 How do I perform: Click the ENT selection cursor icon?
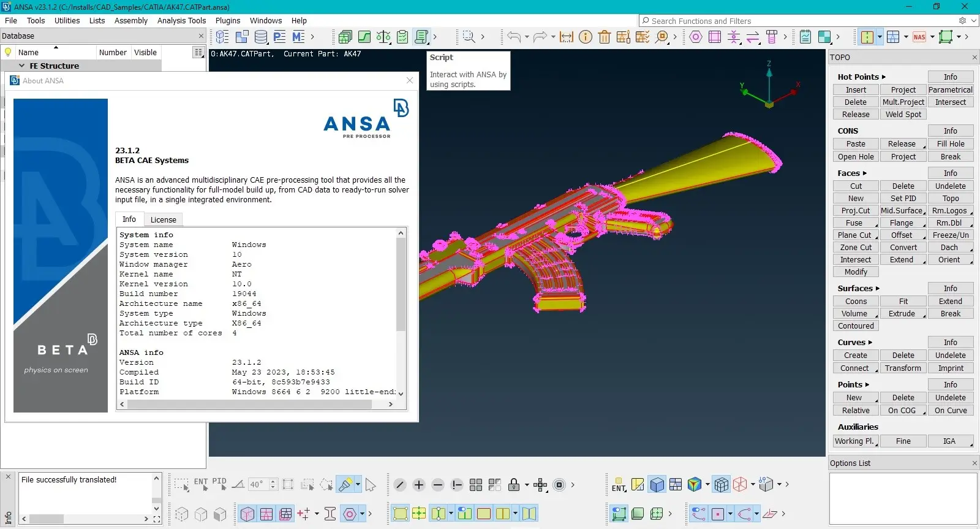point(201,485)
